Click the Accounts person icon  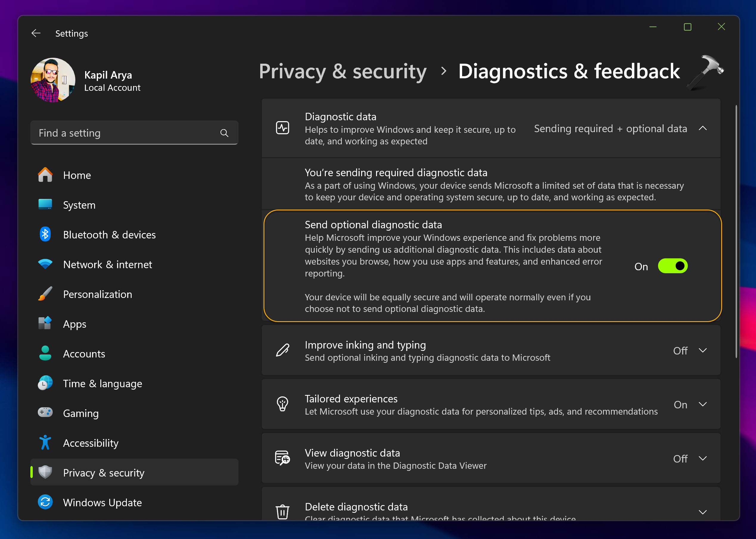click(45, 353)
